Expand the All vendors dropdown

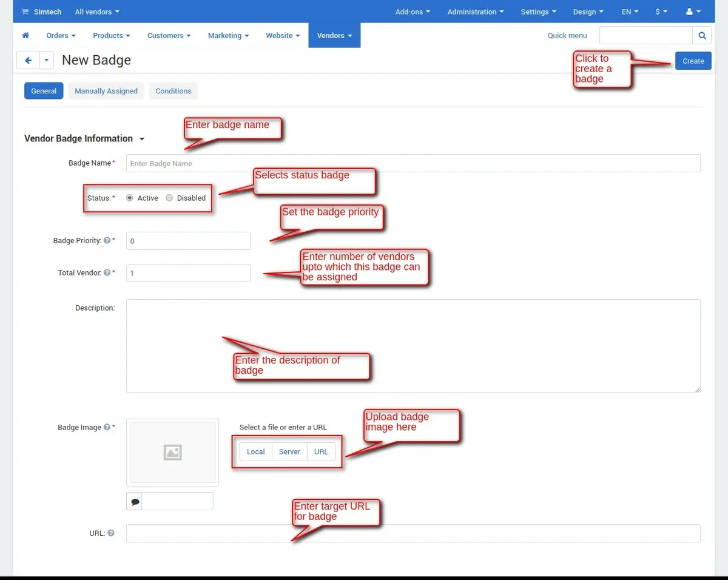[x=97, y=12]
